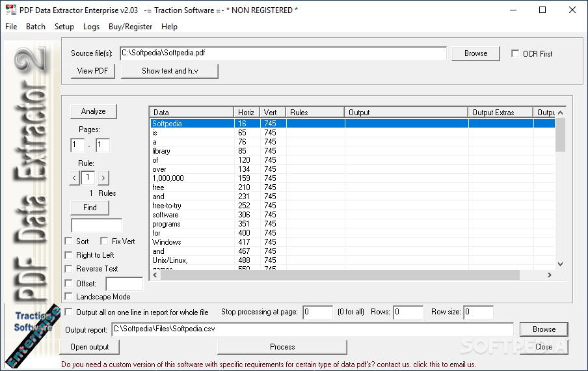588x371 pixels.
Task: Click Show text and h,v button
Action: tap(170, 71)
